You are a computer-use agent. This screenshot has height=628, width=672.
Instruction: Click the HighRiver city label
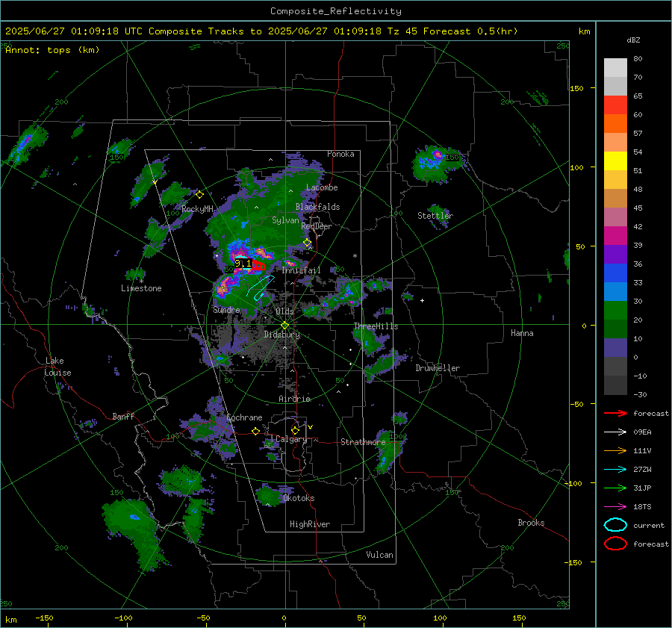[x=310, y=524]
